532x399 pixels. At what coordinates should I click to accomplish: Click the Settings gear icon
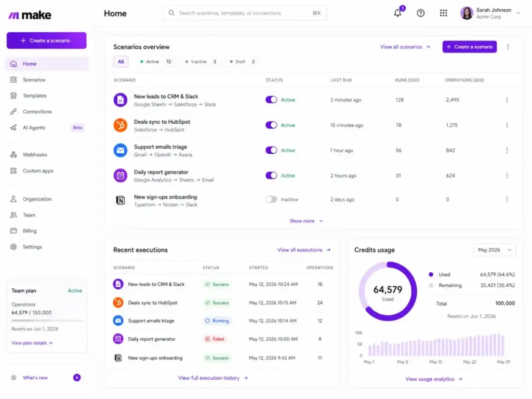(14, 247)
